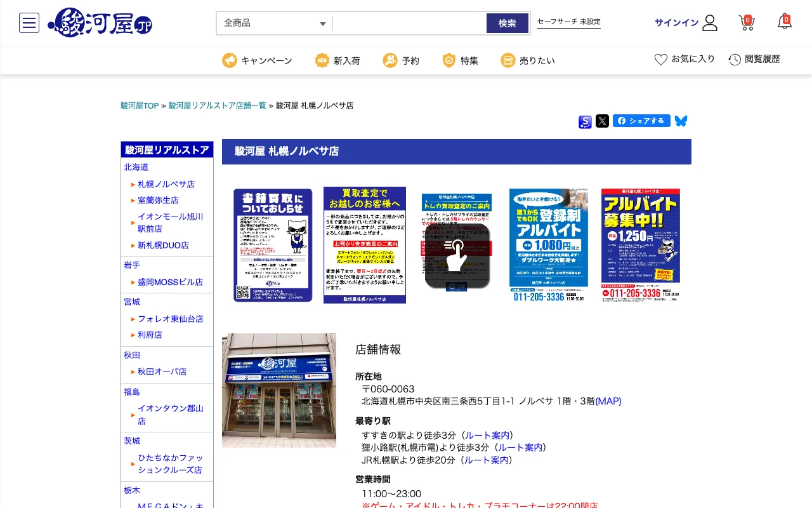Open 駿河屋リアルストア店舗一覧 breadcrumb
The width and height of the screenshot is (812, 508).
218,105
